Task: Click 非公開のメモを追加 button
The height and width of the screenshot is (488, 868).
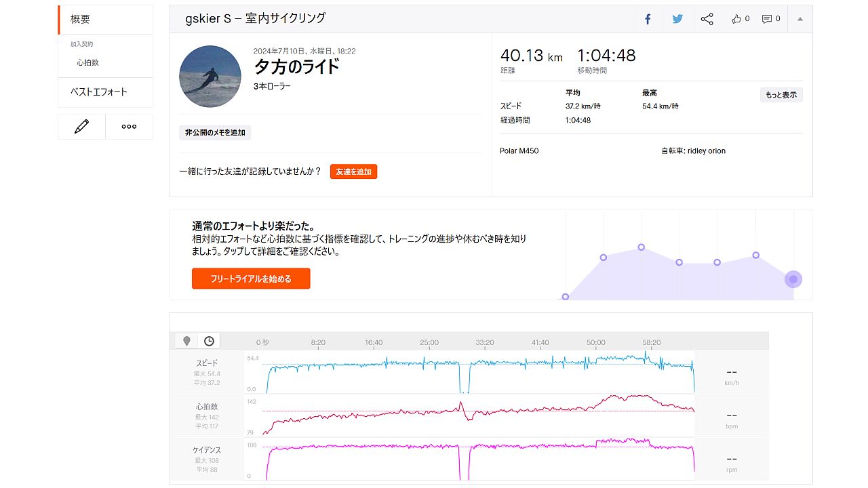Action: tap(215, 133)
